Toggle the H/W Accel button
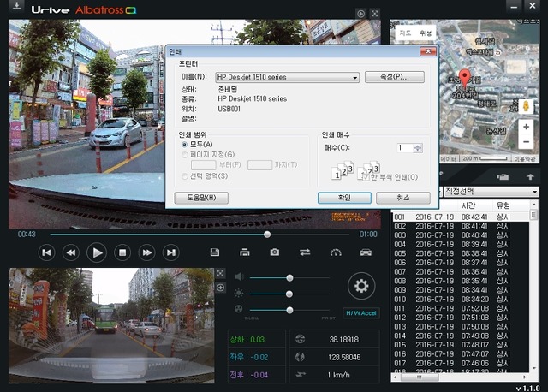This screenshot has width=548, height=392. click(x=361, y=313)
